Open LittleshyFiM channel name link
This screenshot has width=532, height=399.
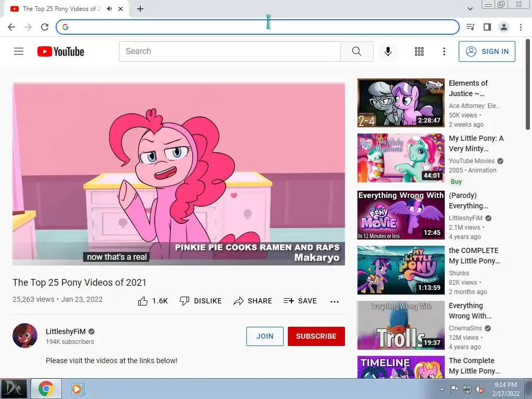click(x=65, y=331)
